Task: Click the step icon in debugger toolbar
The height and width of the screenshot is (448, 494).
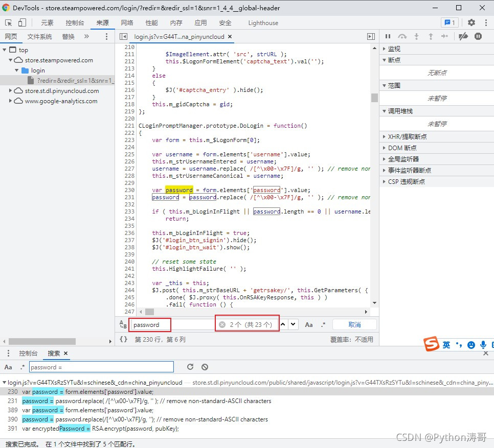Action: (444, 36)
